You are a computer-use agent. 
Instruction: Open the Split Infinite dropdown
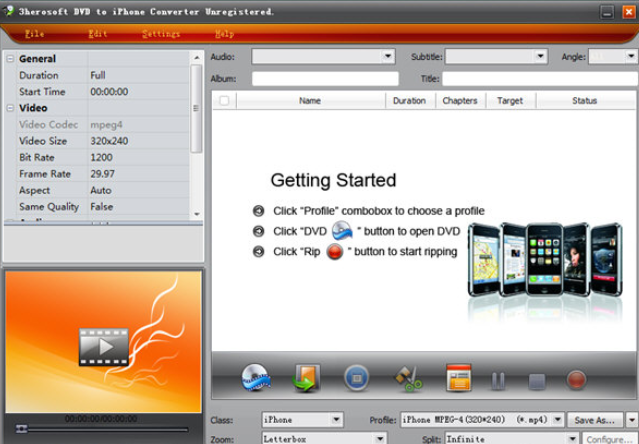[573, 439]
